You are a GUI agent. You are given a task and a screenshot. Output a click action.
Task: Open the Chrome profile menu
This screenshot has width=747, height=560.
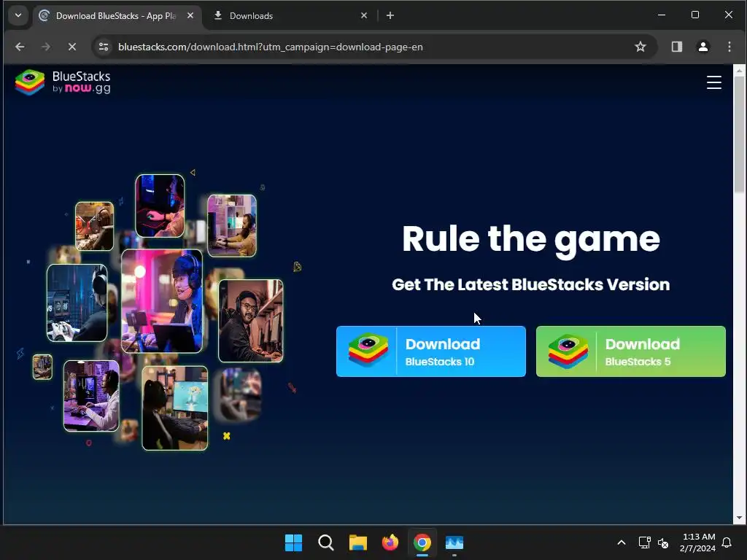pos(703,47)
